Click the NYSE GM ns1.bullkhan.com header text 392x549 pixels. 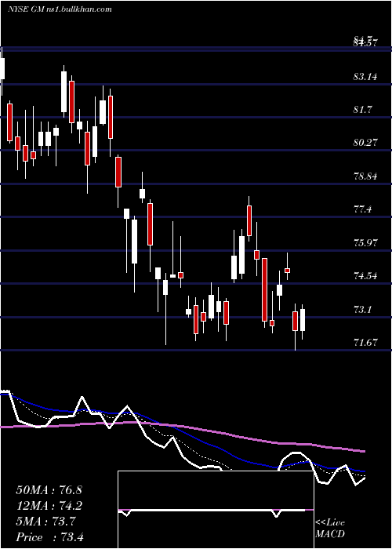click(x=60, y=9)
